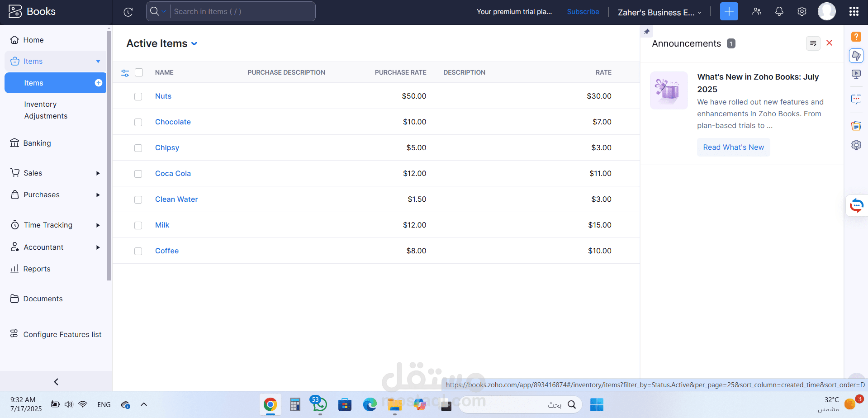Viewport: 868px width, 418px height.
Task: Focus the Search in Items field
Action: tap(242, 11)
